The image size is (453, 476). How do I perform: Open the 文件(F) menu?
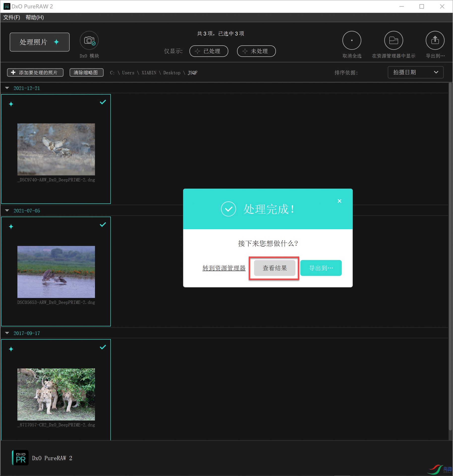click(x=12, y=17)
